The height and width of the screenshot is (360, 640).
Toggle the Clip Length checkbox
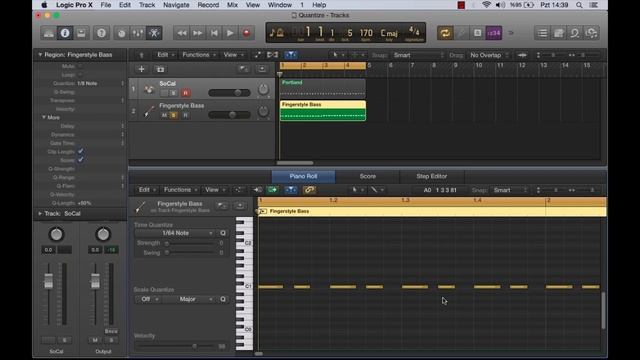click(x=80, y=151)
